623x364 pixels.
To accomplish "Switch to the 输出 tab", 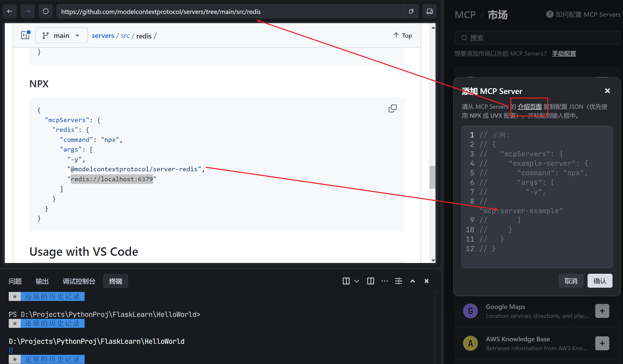I will tap(42, 281).
